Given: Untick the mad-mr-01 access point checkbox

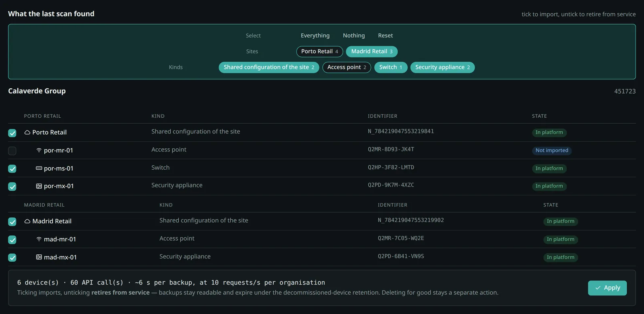Looking at the screenshot, I should (12, 240).
